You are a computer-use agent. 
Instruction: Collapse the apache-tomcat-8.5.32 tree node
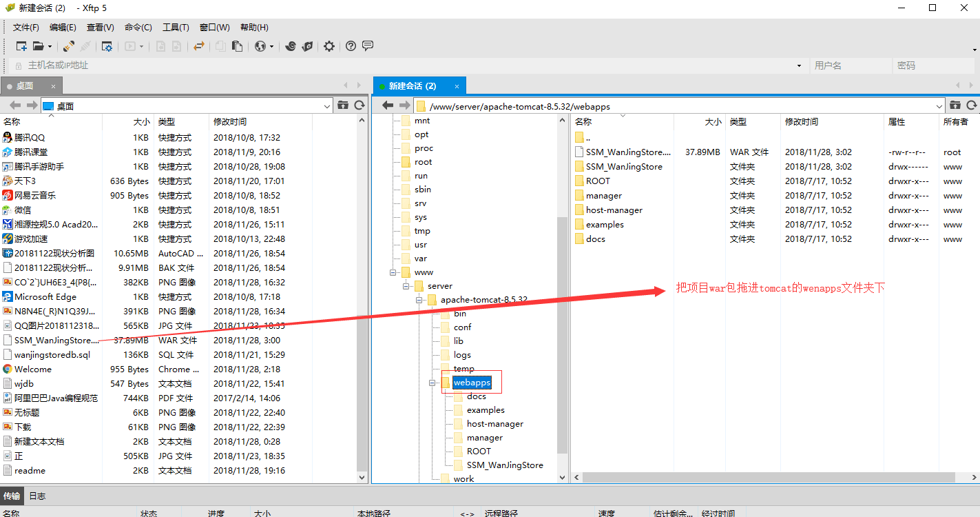pos(419,300)
